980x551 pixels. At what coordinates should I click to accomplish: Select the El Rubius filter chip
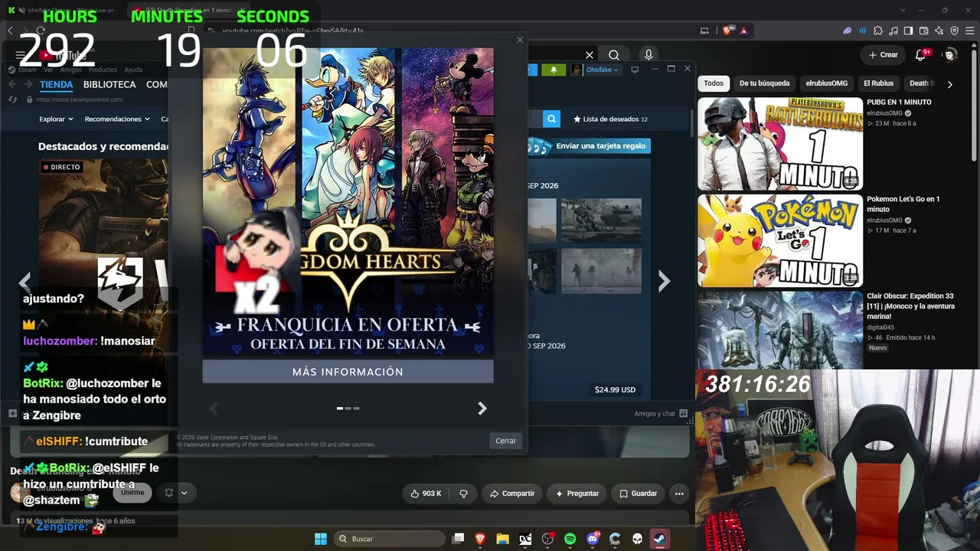click(878, 83)
